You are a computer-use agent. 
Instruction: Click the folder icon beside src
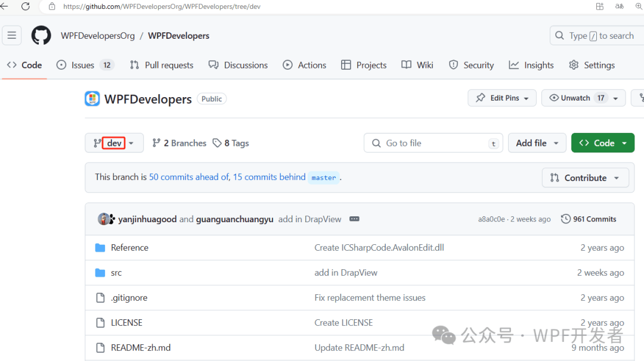(100, 272)
